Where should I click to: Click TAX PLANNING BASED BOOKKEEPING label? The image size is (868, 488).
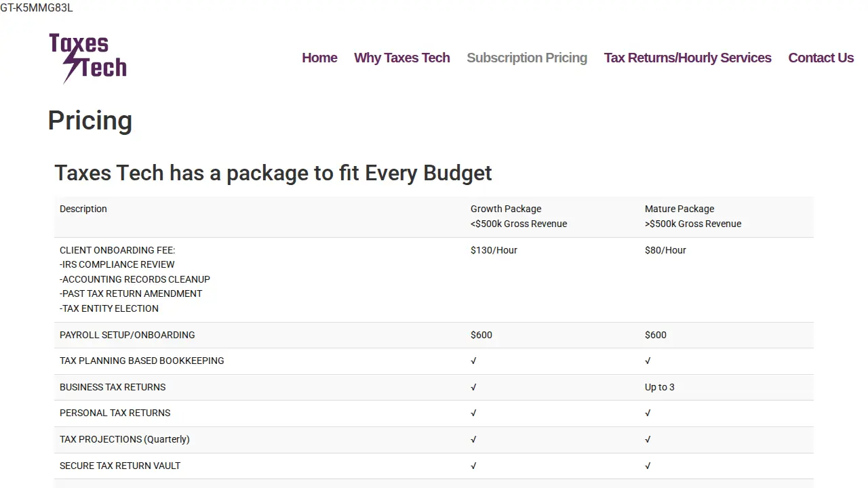coord(142,361)
